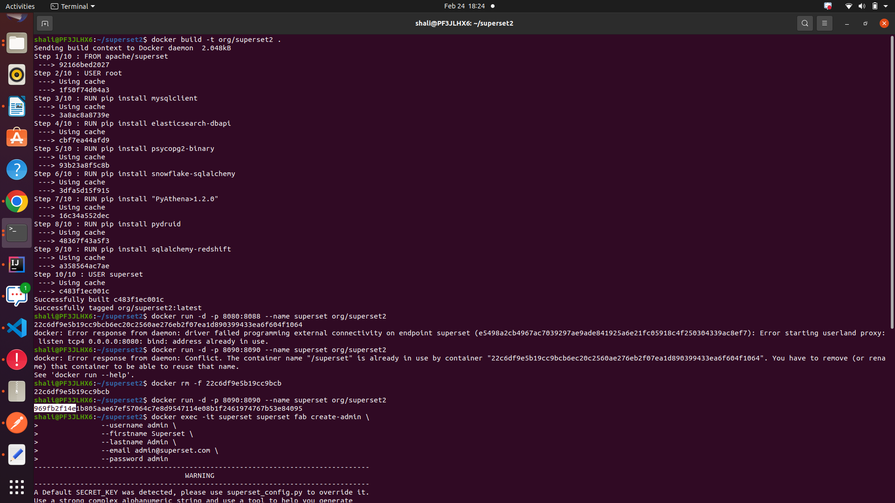
Task: Open a new terminal tab button
Action: pyautogui.click(x=45, y=23)
